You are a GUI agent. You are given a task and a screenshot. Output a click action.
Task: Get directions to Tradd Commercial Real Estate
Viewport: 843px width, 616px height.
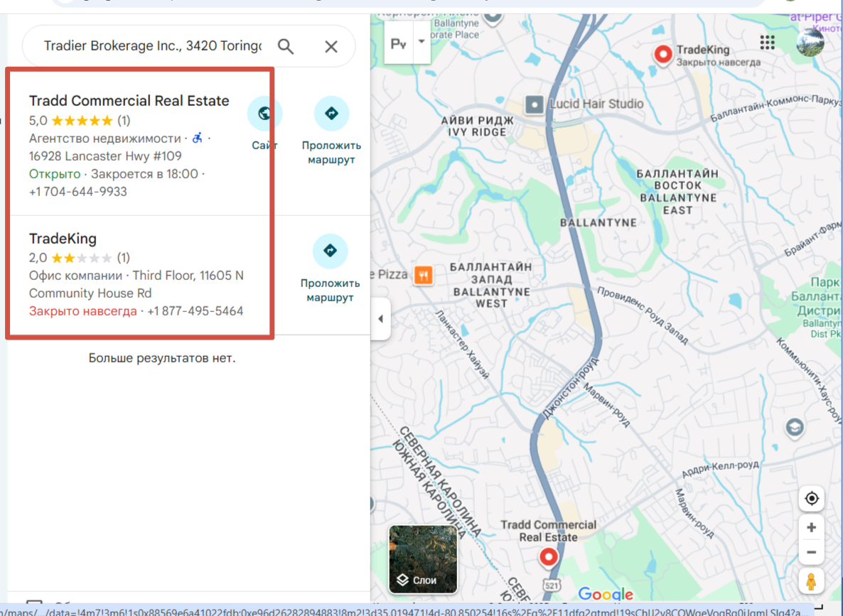coord(331,114)
